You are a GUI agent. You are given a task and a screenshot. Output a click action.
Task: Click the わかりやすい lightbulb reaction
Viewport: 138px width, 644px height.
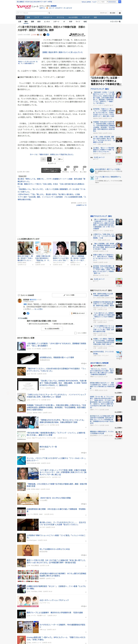[74, 170]
